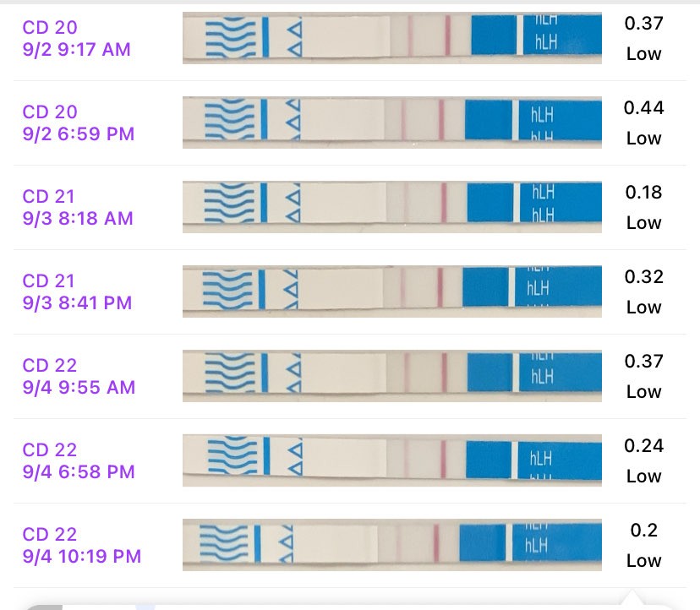Screen dimensions: 700x610
Task: Tap the 9/4 10:19 PM timestamp
Action: [x=82, y=557]
